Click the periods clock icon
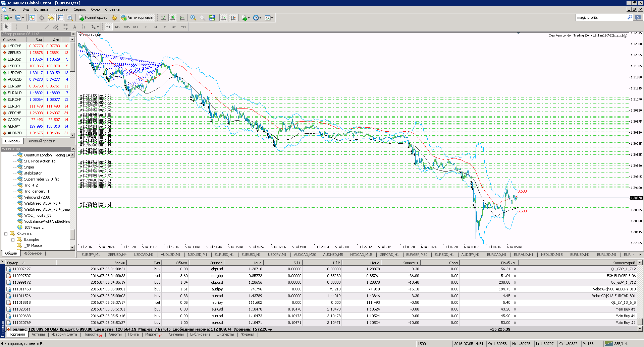The width and height of the screenshot is (644, 347). coord(256,18)
